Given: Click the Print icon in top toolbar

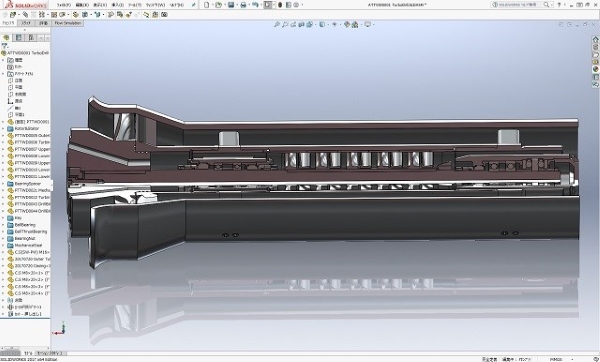Looking at the screenshot, I should pyautogui.click(x=243, y=5).
